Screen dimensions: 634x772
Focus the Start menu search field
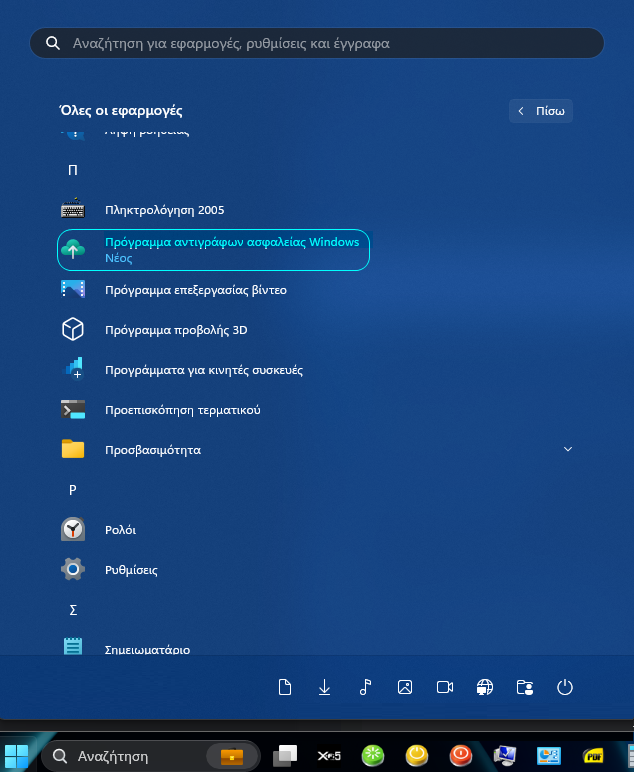pyautogui.click(x=317, y=43)
